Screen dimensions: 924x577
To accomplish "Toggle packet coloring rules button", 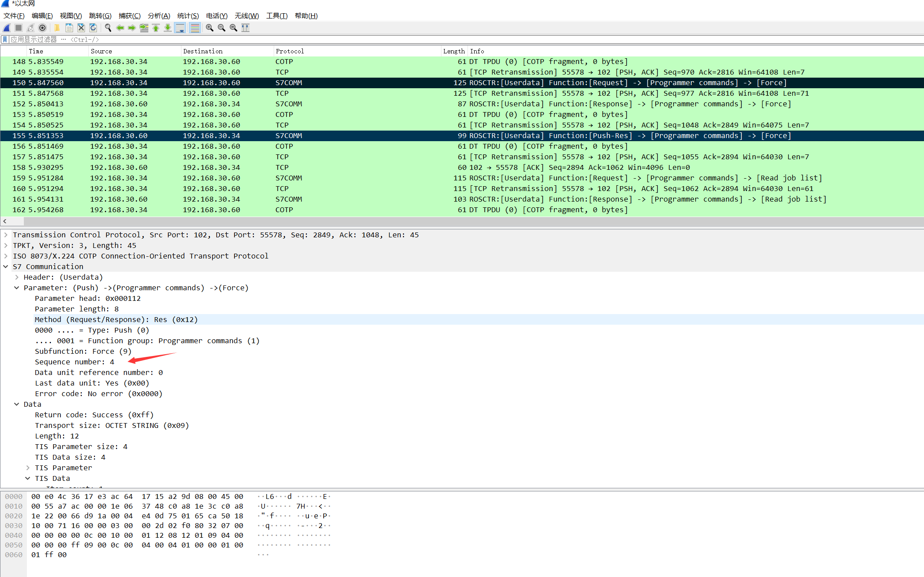I will click(194, 28).
